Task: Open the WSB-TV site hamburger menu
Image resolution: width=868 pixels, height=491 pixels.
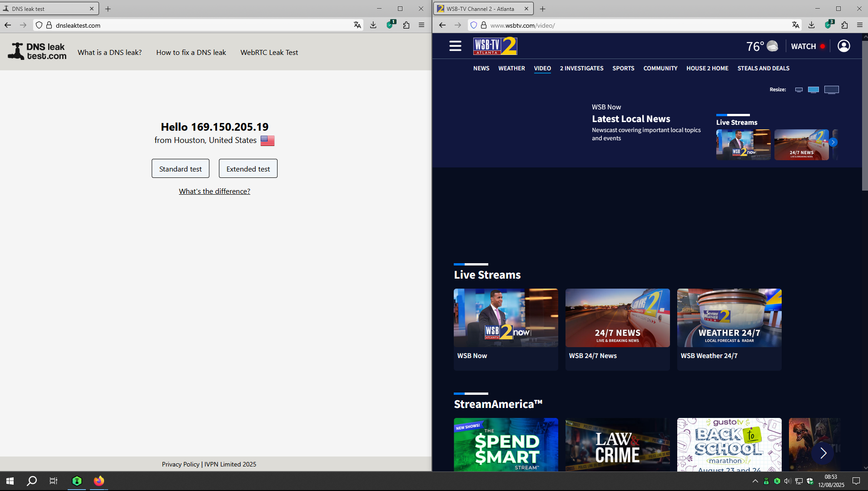Action: coord(455,46)
